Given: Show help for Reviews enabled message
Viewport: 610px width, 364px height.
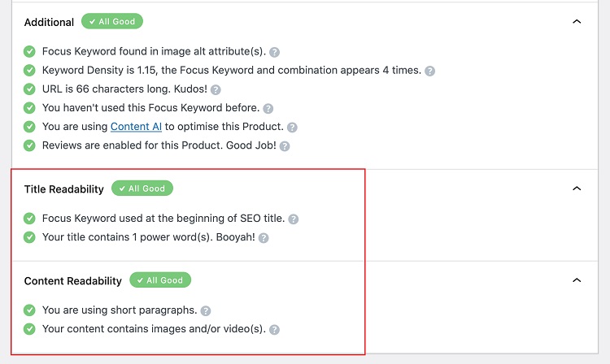Looking at the screenshot, I should pos(285,146).
